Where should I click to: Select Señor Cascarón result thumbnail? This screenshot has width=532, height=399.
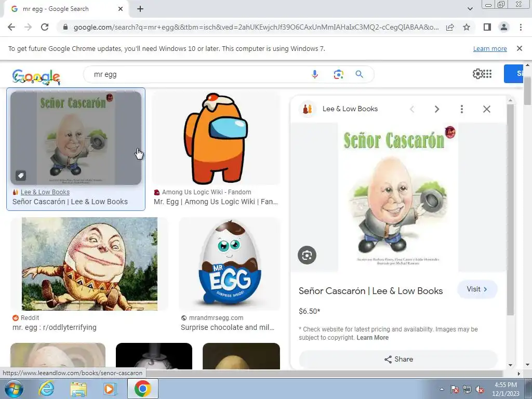[x=76, y=138]
